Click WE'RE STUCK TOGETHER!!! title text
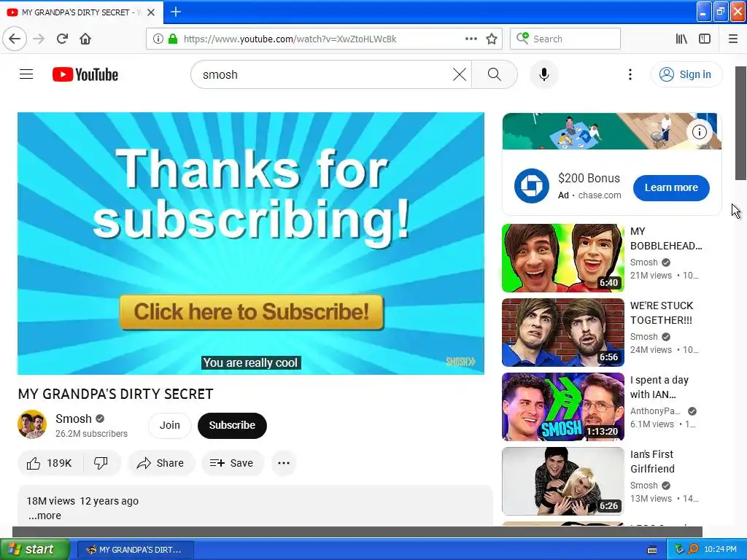The width and height of the screenshot is (747, 560). pyautogui.click(x=661, y=313)
